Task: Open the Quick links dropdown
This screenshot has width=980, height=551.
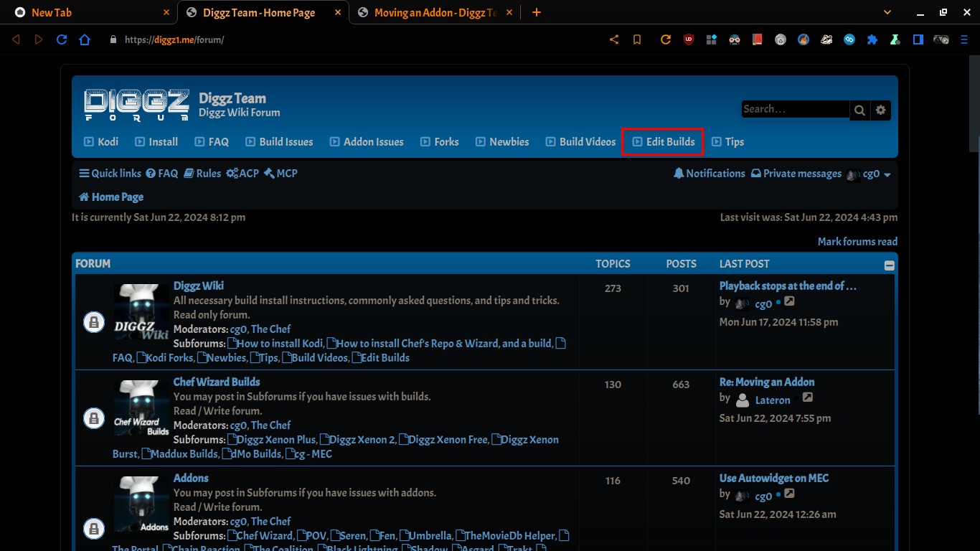Action: tap(110, 174)
